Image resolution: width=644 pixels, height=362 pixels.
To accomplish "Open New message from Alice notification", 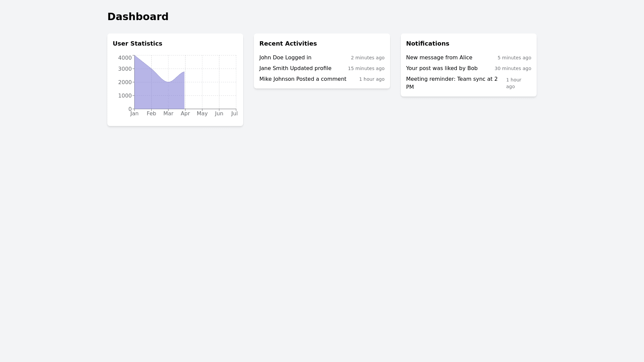I will click(x=439, y=58).
